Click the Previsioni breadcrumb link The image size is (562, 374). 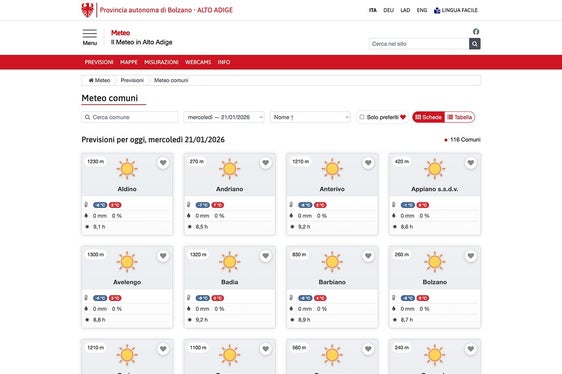coord(132,80)
